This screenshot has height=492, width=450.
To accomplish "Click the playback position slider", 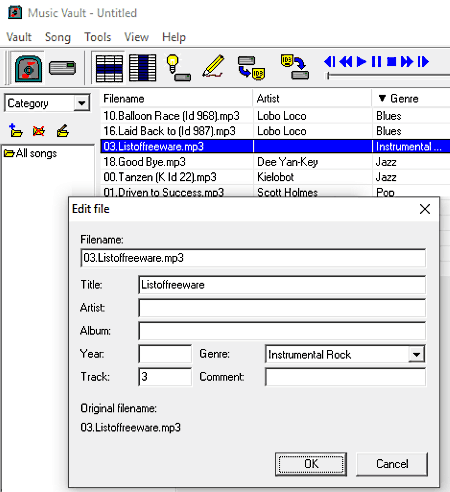I will [388, 76].
